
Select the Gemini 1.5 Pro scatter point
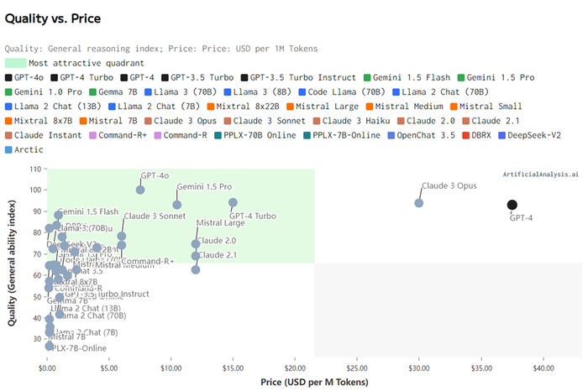point(177,205)
